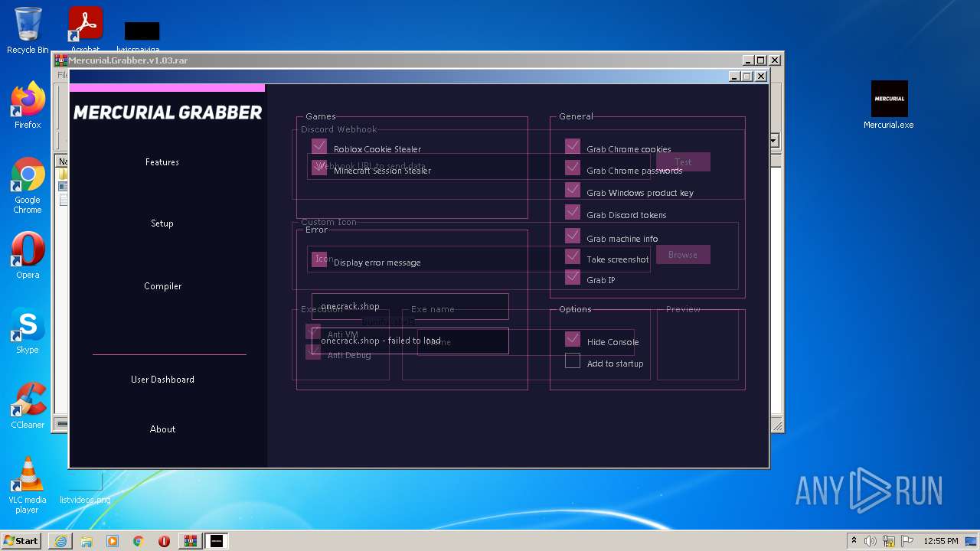Toggle the Grab IP checkbox

click(x=573, y=277)
